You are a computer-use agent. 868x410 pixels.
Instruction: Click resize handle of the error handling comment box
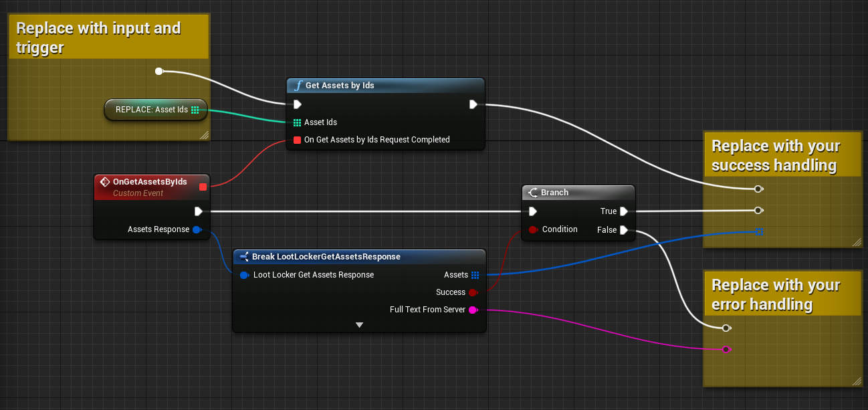coord(857,381)
